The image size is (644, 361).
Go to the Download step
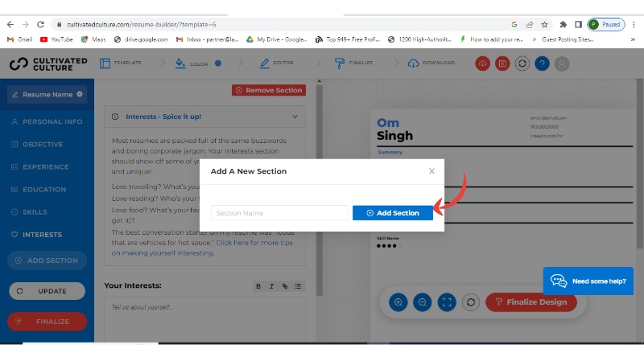(x=431, y=63)
